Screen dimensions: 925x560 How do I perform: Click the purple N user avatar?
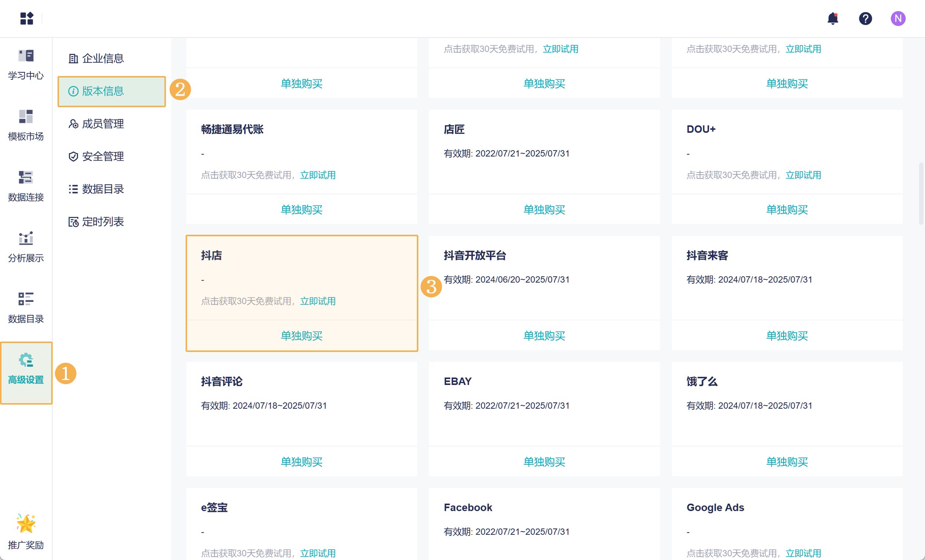[898, 19]
